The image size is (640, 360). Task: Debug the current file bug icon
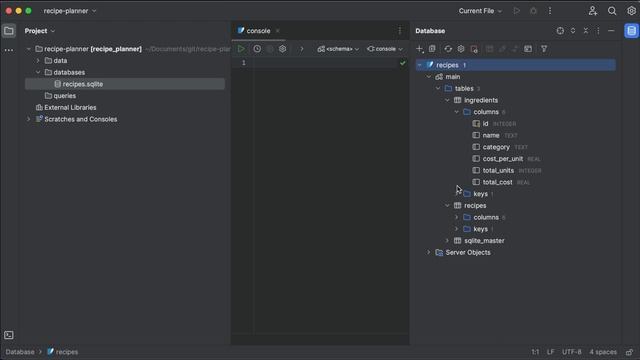533,11
